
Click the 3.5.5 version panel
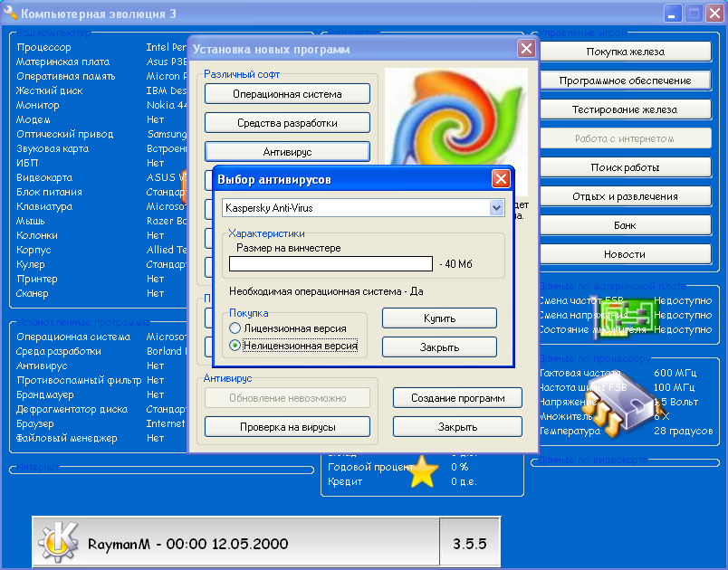click(x=470, y=543)
